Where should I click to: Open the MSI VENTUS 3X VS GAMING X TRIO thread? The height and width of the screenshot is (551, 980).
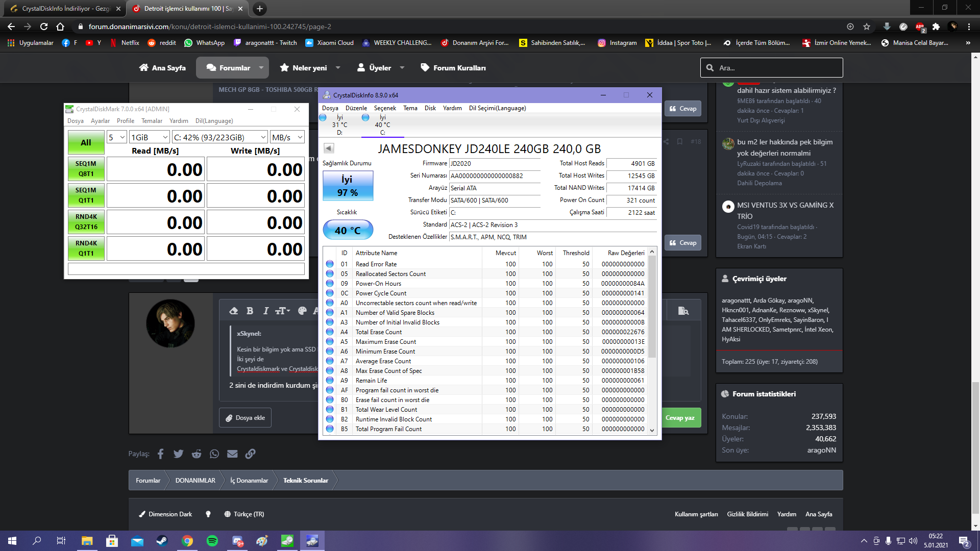pyautogui.click(x=785, y=211)
